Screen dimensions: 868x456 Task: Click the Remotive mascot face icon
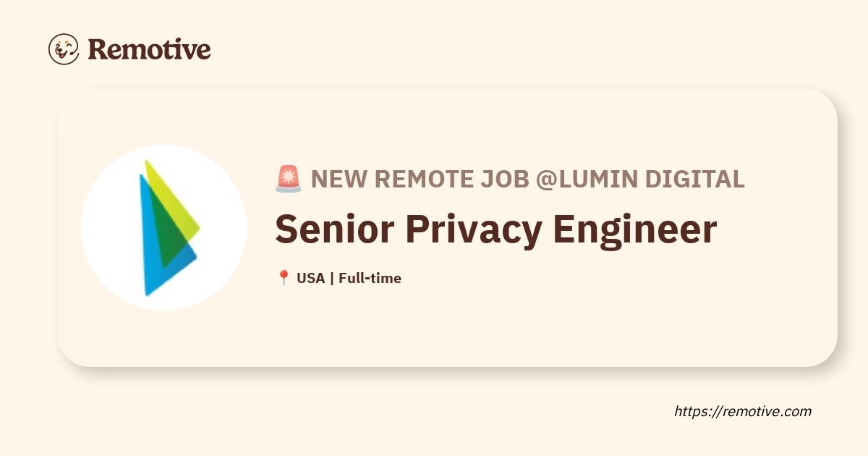coord(64,48)
